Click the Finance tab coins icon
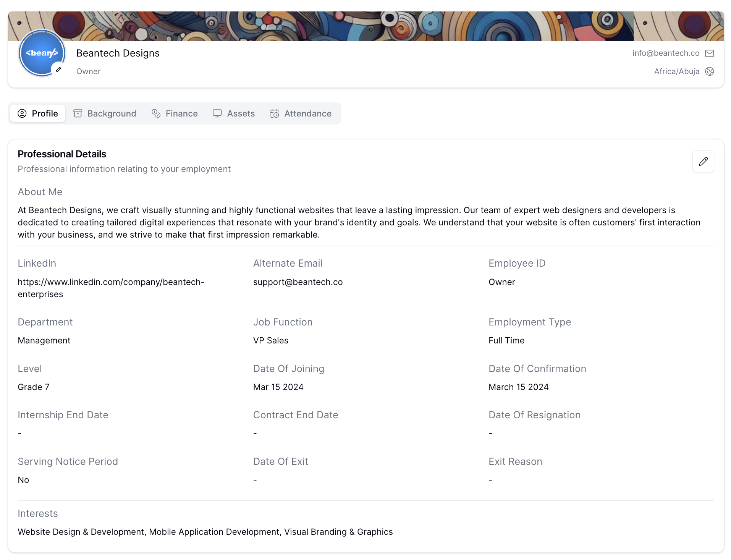The height and width of the screenshot is (560, 731). pos(156,113)
